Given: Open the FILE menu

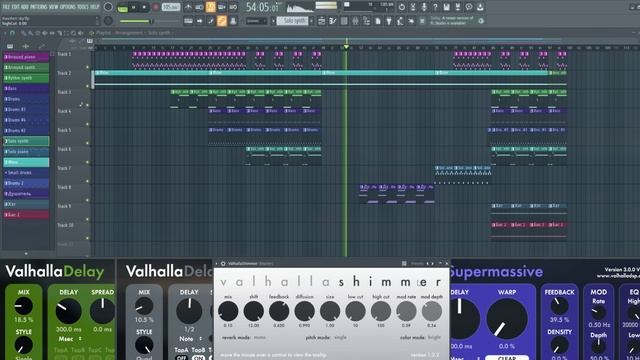Looking at the screenshot, I should [6, 7].
